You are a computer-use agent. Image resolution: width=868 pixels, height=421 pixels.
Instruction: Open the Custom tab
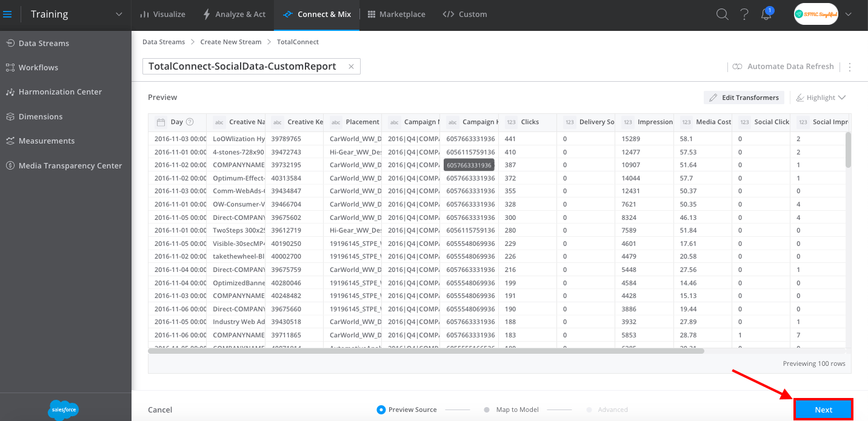pos(465,14)
